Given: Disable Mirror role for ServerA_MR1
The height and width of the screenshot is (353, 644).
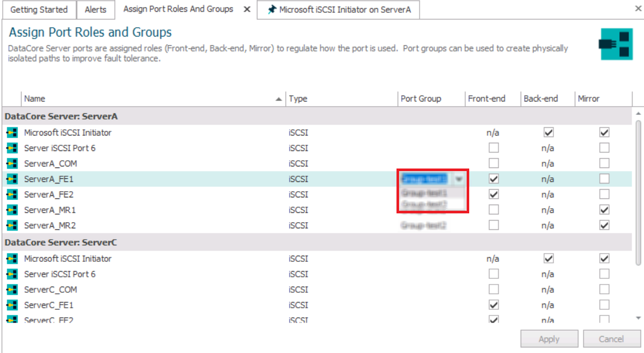Looking at the screenshot, I should pos(604,210).
